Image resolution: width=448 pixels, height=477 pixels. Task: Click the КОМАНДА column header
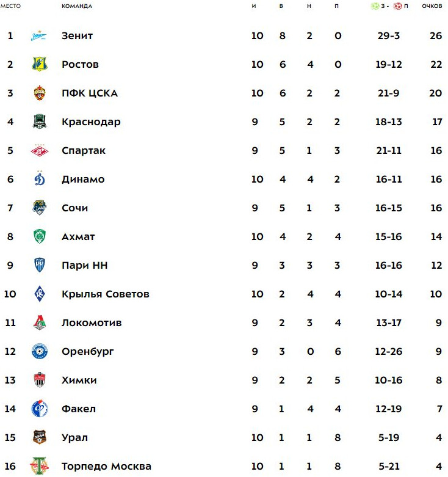[x=77, y=6]
